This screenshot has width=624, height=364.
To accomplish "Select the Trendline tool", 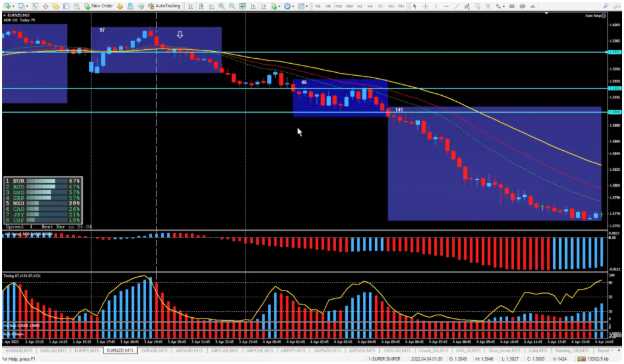I will pos(456,6).
